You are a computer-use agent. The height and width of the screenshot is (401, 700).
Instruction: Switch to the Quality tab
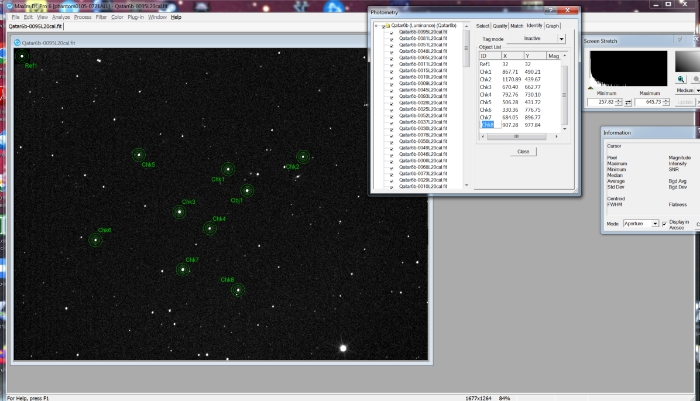[x=499, y=26]
